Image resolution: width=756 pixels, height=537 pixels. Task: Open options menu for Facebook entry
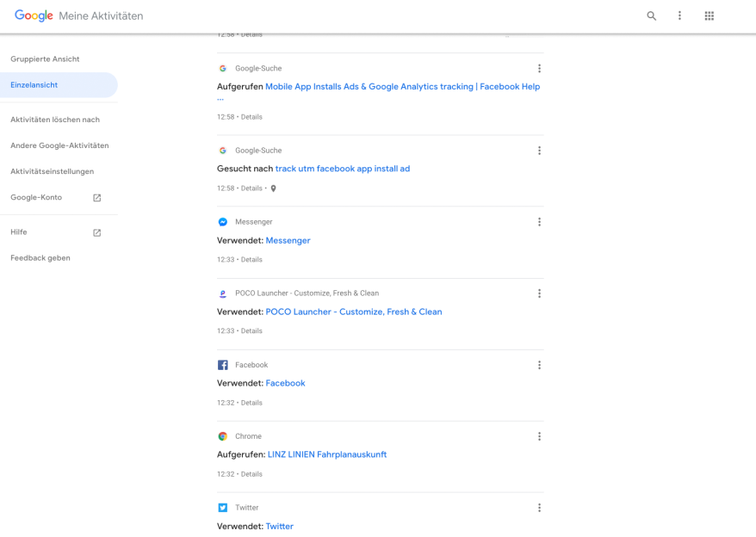(540, 365)
